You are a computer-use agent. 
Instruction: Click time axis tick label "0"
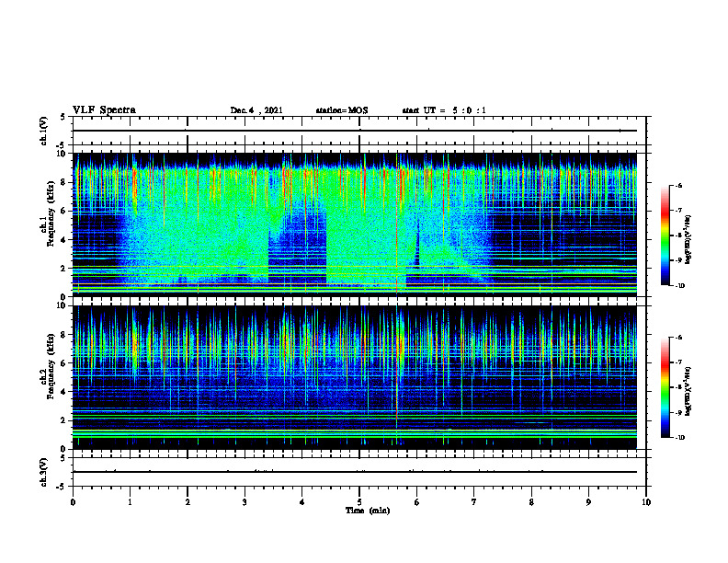tap(73, 502)
